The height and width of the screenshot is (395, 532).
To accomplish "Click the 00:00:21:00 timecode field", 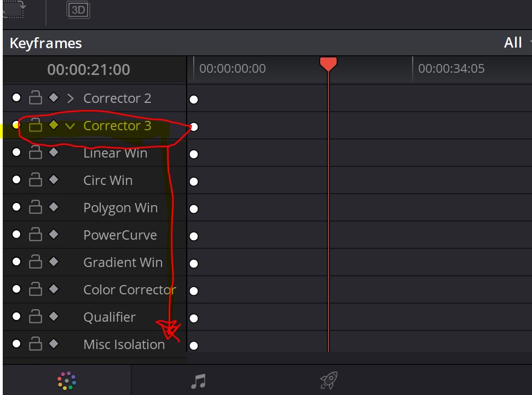I will pyautogui.click(x=89, y=69).
